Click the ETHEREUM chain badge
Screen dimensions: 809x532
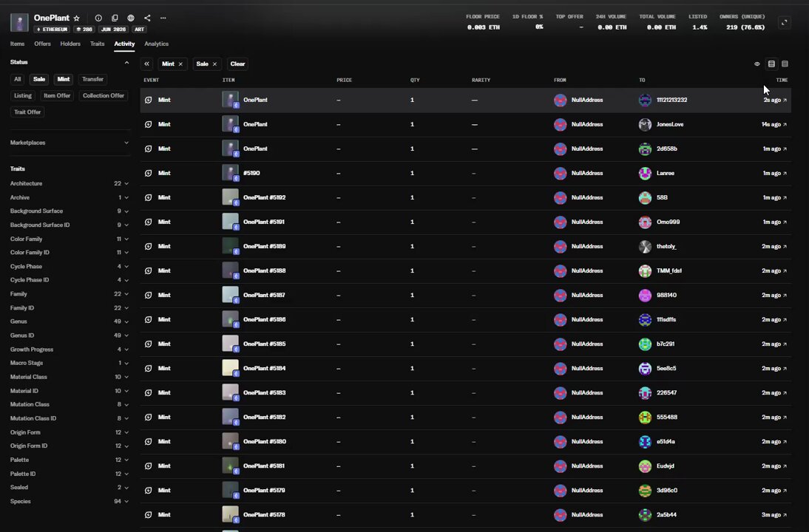[x=52, y=30]
